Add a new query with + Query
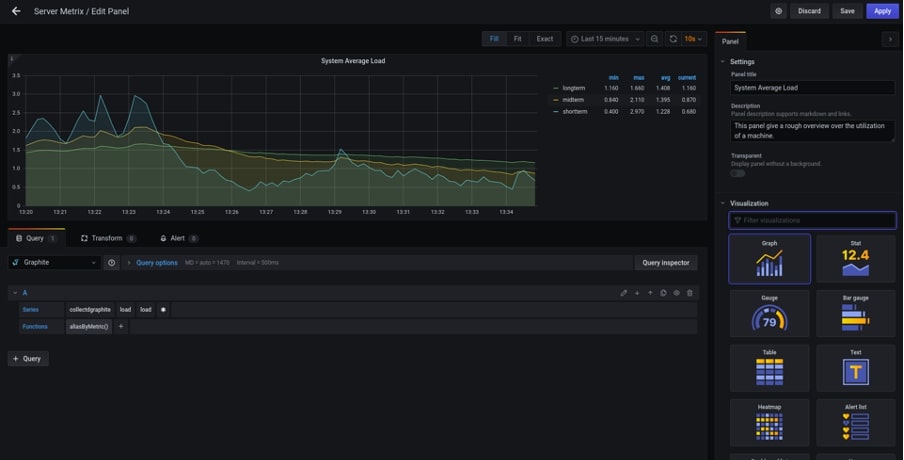Image resolution: width=904 pixels, height=460 pixels. (28, 359)
